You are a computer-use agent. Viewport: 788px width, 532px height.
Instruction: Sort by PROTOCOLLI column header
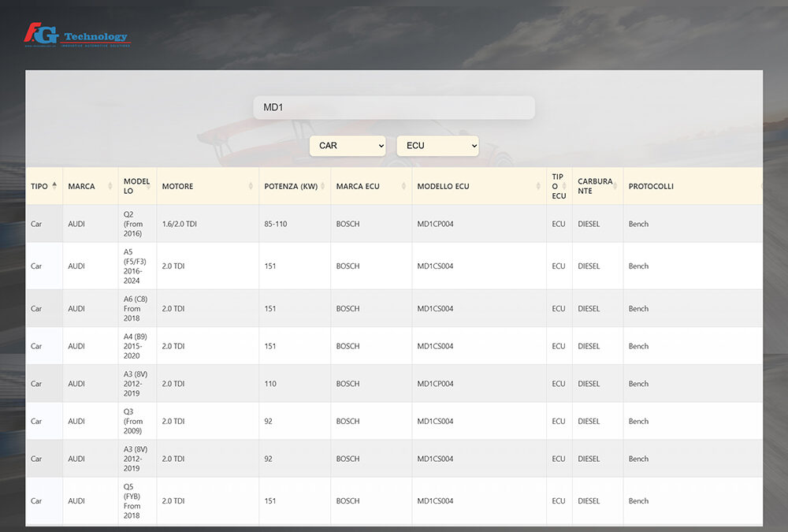(x=651, y=187)
